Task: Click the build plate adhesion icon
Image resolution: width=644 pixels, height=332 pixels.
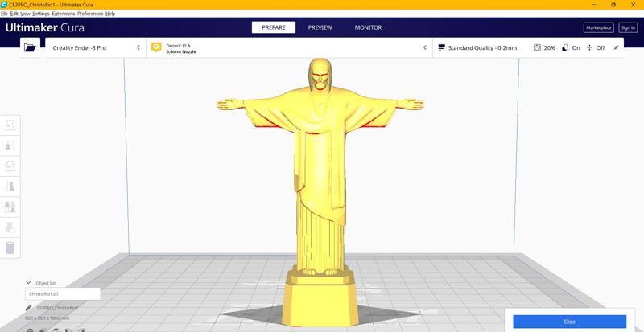Action: [x=590, y=47]
